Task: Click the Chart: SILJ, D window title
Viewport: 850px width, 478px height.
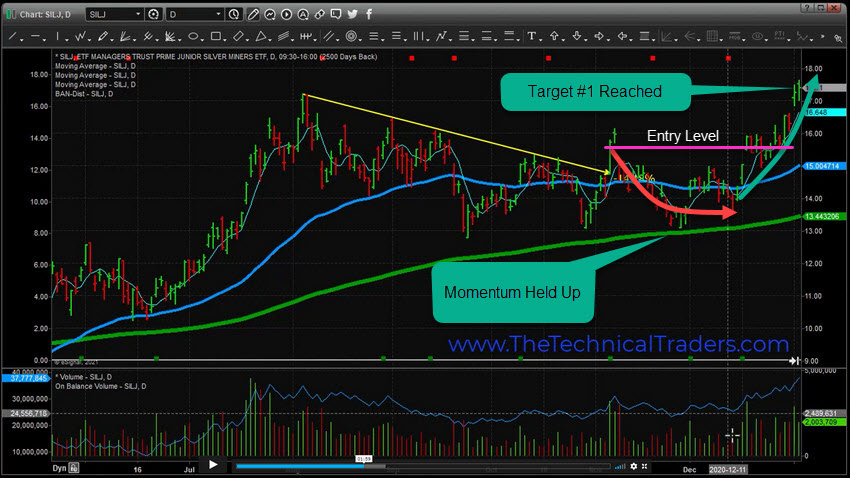Action: tap(45, 15)
